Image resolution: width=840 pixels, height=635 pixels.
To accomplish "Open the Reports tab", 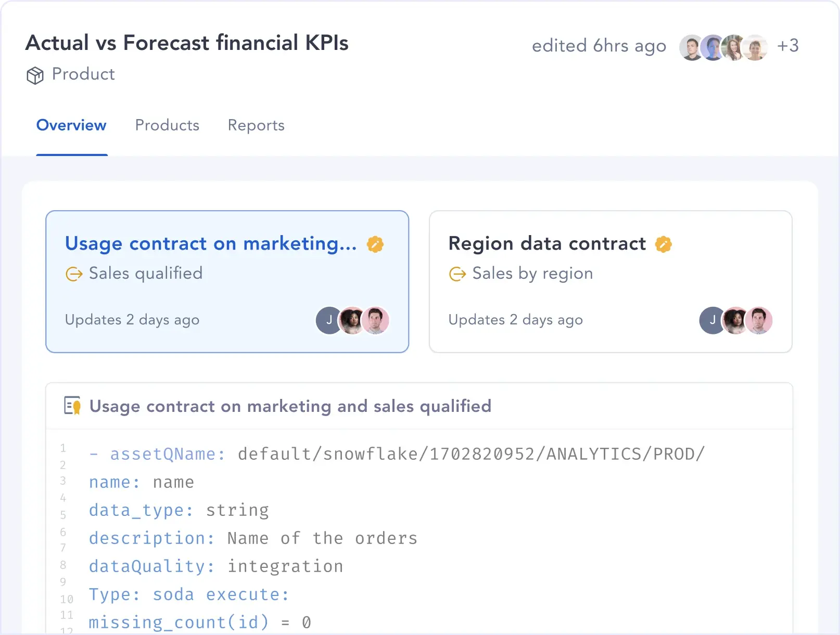I will (256, 125).
